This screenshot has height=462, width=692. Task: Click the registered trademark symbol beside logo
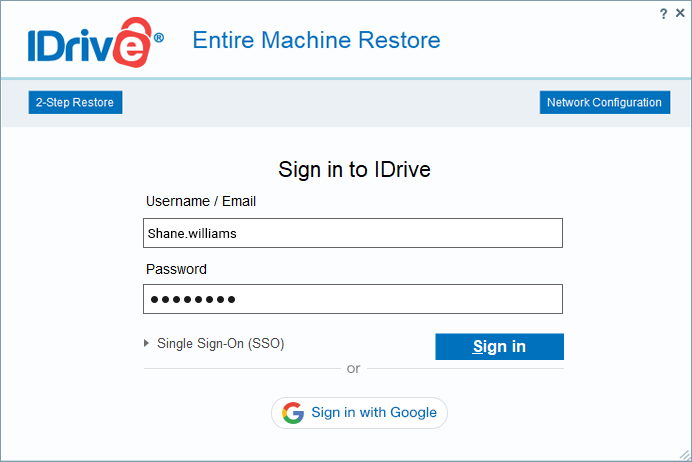[159, 37]
